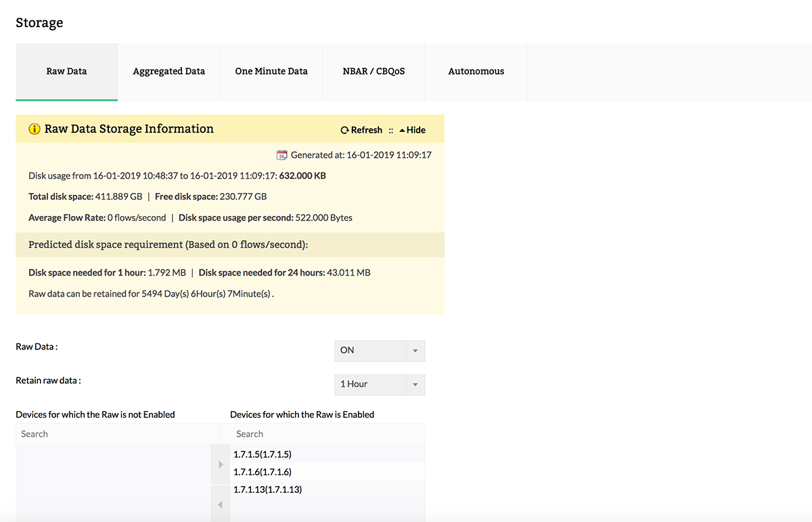Click the yellow info icon beside Raw Data Storage Information

pyautogui.click(x=35, y=129)
